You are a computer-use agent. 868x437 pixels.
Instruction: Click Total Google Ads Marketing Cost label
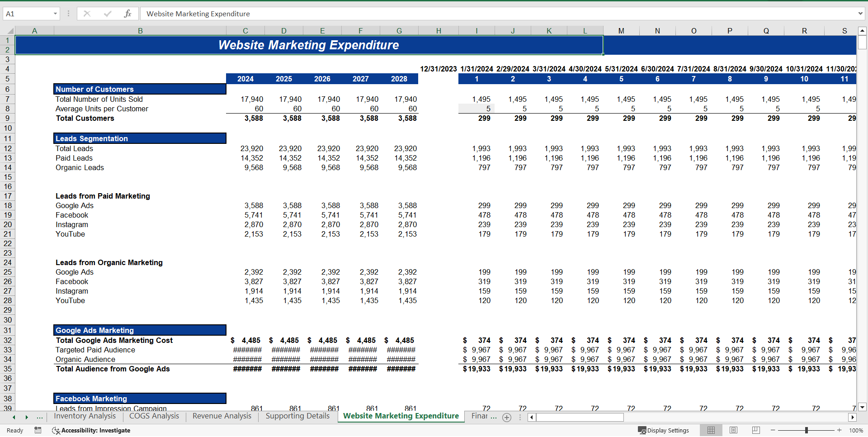coord(114,340)
